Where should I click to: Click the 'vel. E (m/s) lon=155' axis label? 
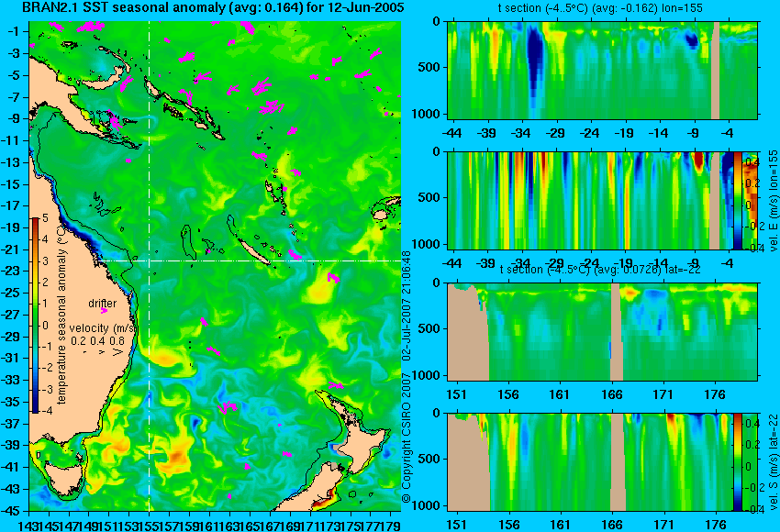point(773,201)
